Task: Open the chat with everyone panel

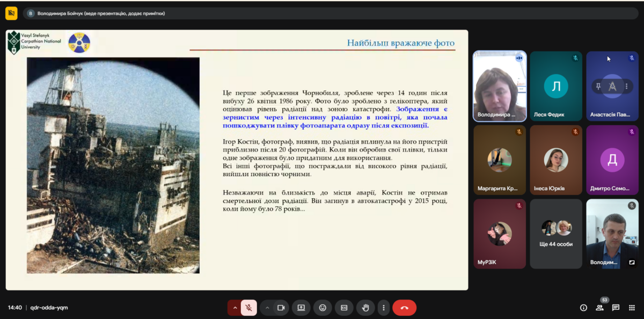Action: click(616, 308)
